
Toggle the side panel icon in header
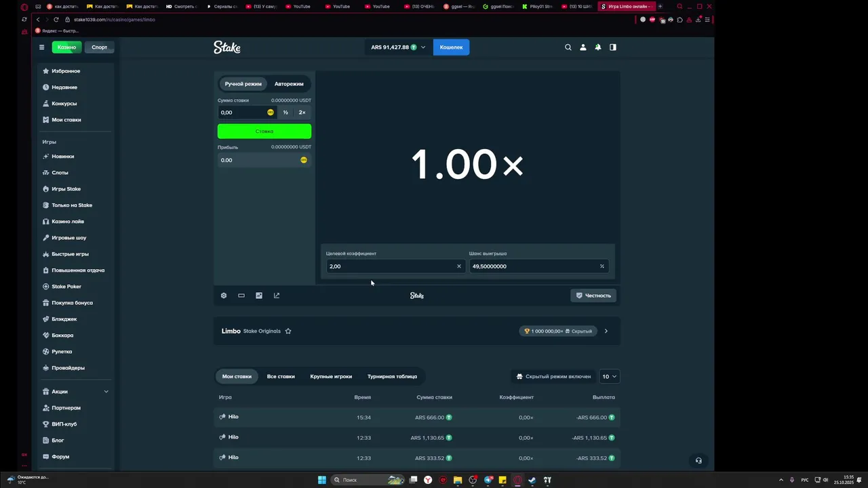tap(613, 47)
